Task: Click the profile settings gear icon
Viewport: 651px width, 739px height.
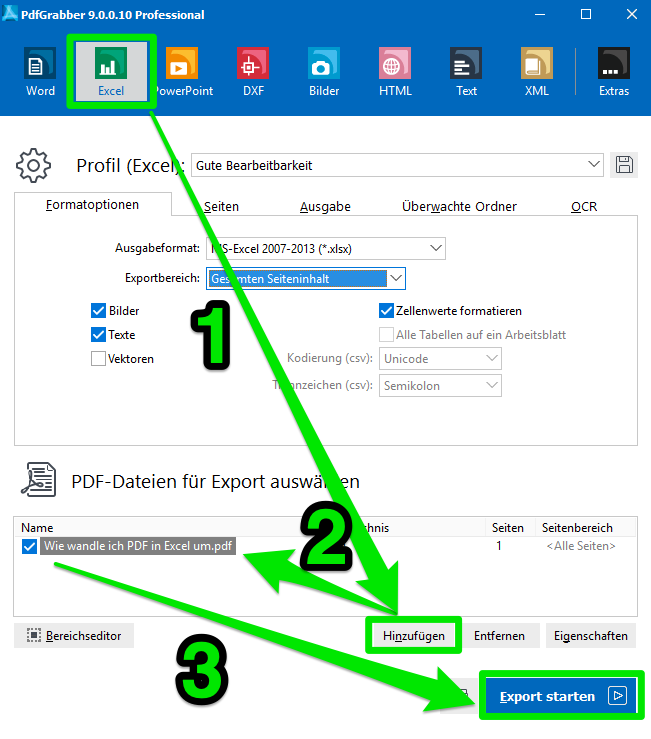Action: pos(33,165)
